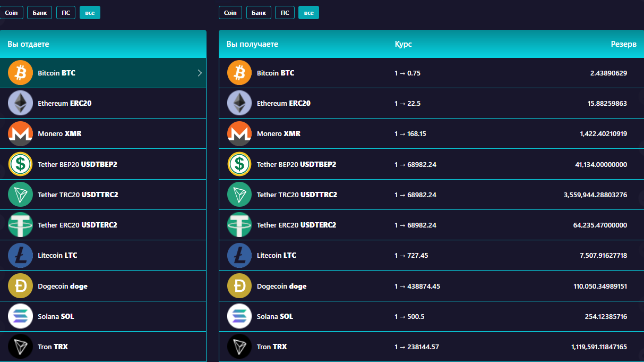Filter the give list by Coin
The image size is (644, 362).
click(x=11, y=12)
